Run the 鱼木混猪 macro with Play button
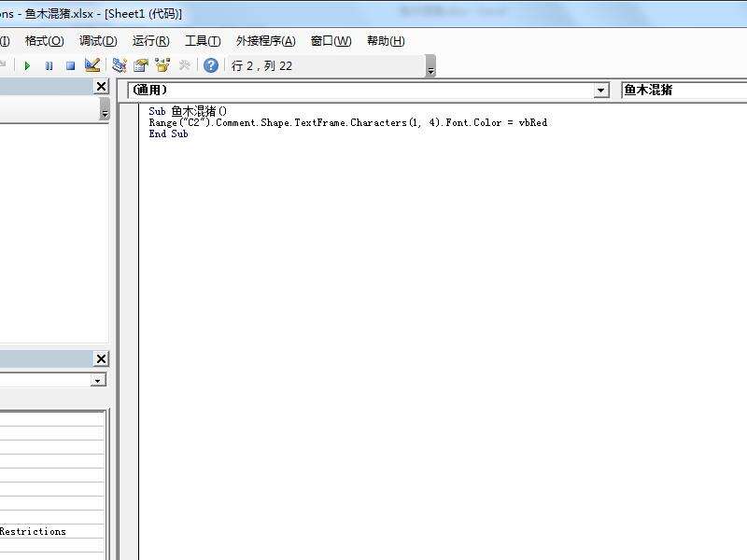 tap(27, 64)
